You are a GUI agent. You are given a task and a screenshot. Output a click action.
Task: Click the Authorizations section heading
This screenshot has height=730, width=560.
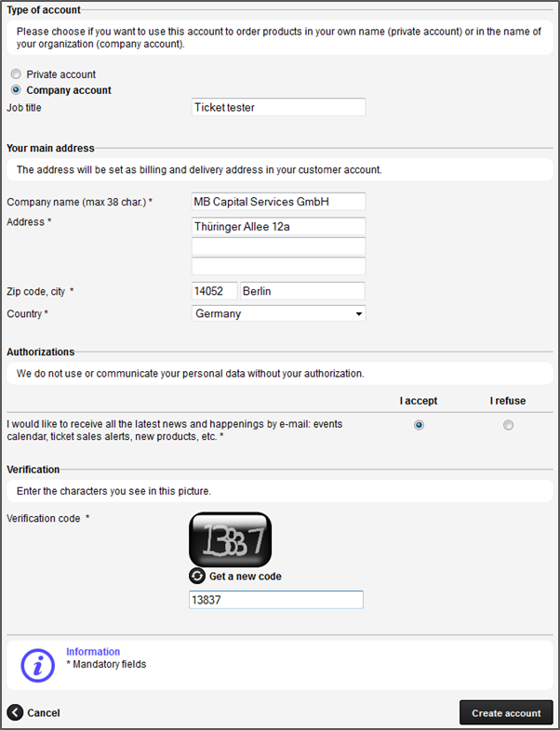click(x=41, y=352)
